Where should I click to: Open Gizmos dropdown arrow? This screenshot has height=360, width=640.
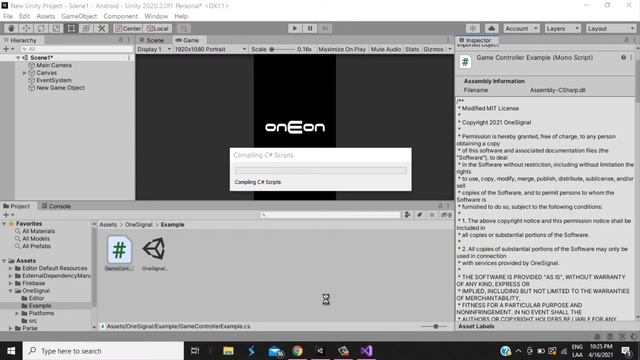click(449, 49)
